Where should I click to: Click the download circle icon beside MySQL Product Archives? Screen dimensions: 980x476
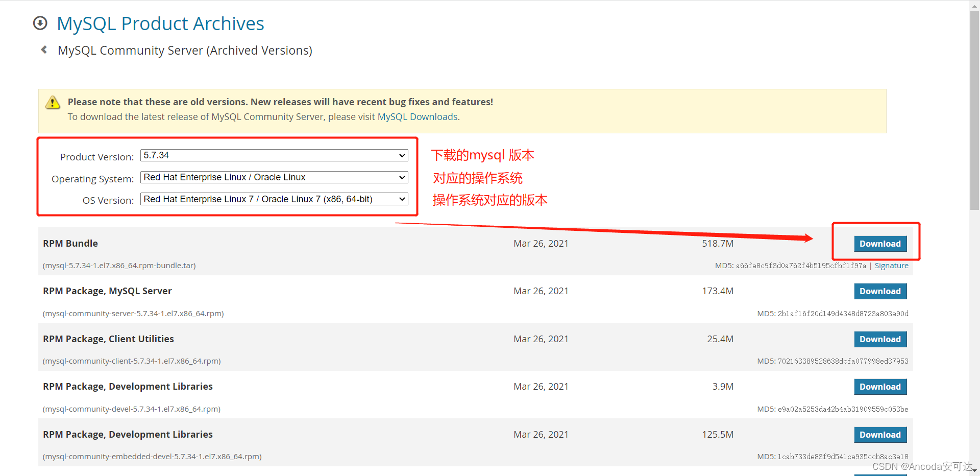[40, 23]
